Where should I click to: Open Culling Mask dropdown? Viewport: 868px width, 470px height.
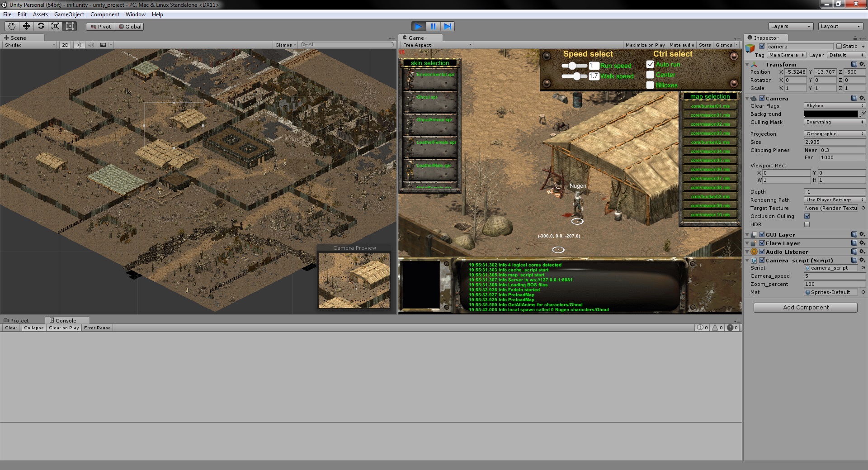point(835,122)
